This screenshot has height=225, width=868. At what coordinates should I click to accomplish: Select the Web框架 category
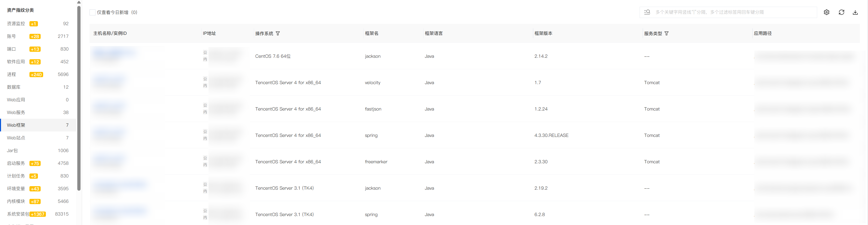[38, 125]
